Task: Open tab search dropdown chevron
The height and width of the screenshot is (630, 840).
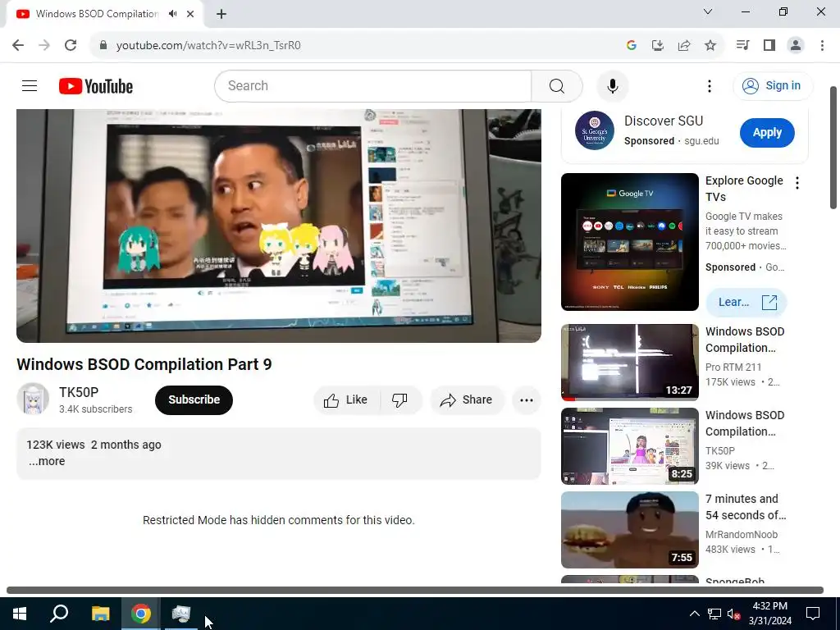Action: (708, 11)
